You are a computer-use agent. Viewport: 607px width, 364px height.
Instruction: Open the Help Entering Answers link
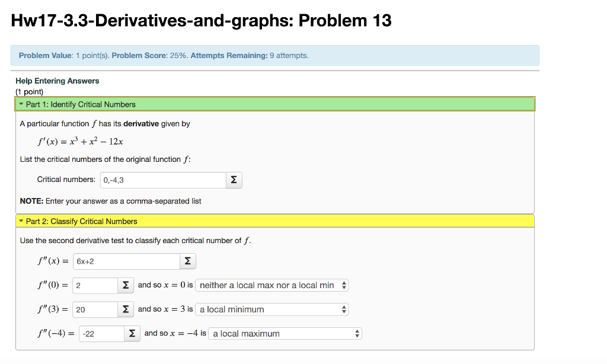(57, 81)
